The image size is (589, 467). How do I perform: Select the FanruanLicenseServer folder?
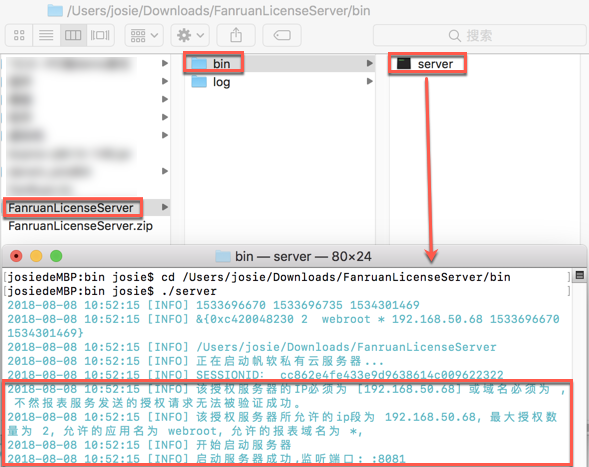(71, 207)
